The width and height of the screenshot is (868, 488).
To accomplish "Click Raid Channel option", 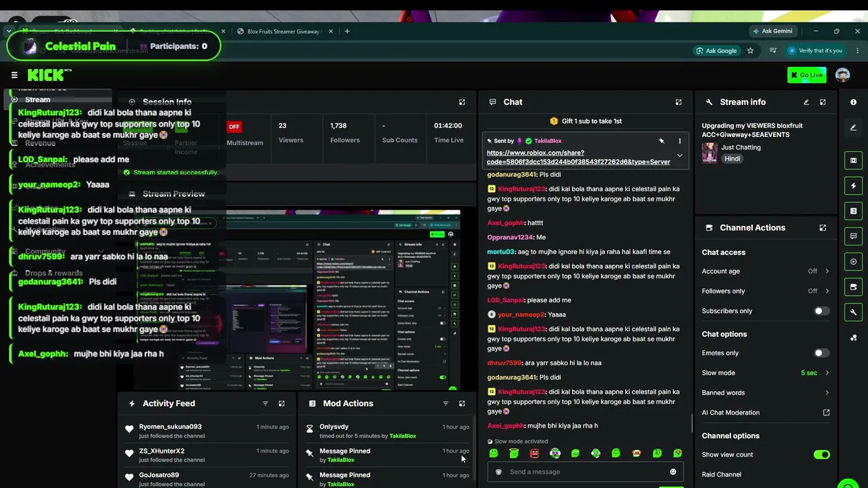I will pos(722,474).
